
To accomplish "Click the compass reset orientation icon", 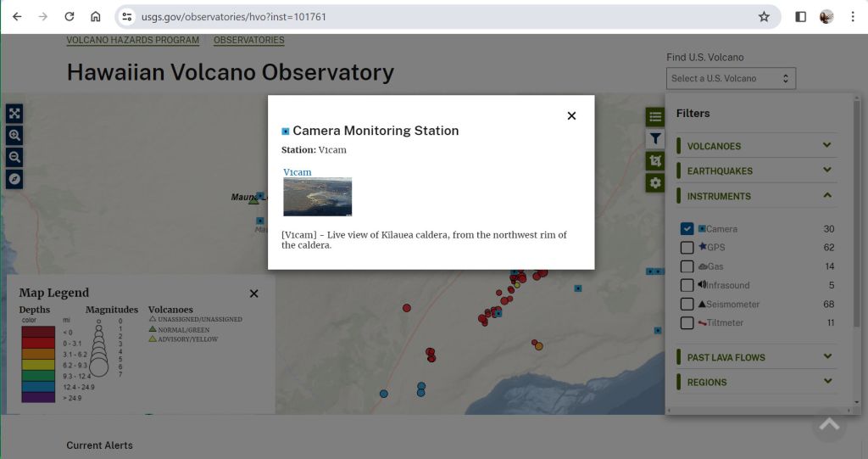I will click(14, 179).
